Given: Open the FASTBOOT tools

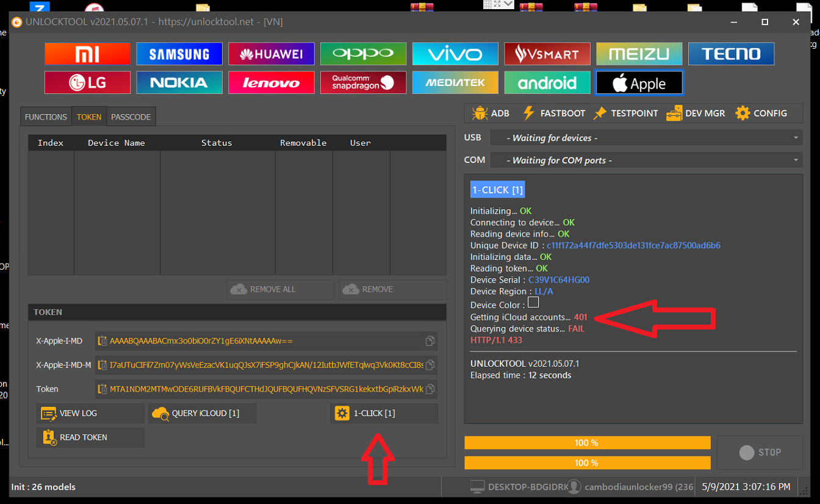Looking at the screenshot, I should tap(554, 113).
